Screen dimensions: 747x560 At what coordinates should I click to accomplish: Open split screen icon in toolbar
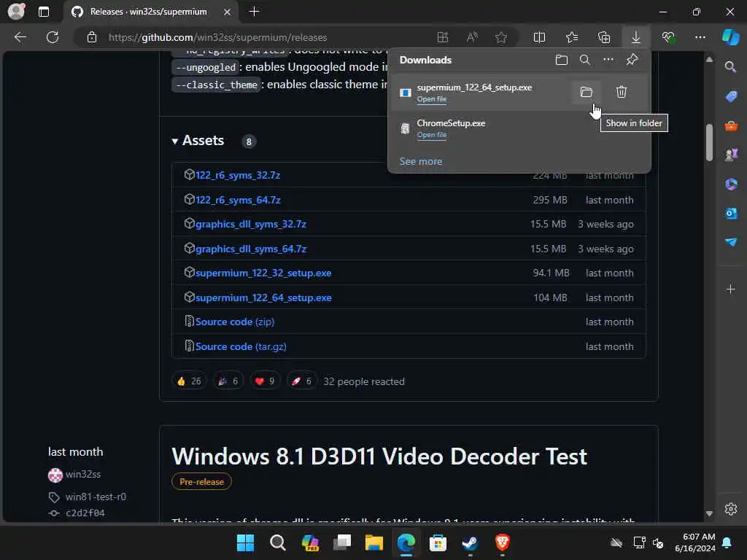539,37
